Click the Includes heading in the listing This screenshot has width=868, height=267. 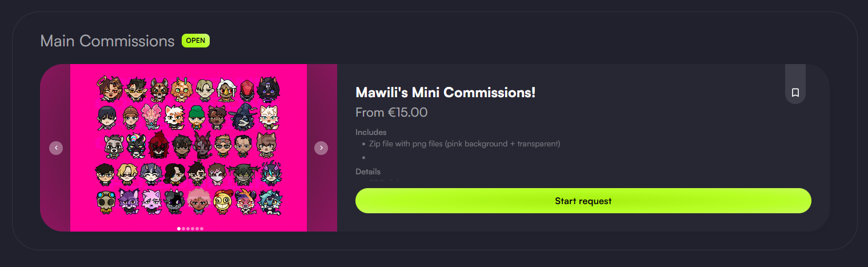pos(371,132)
